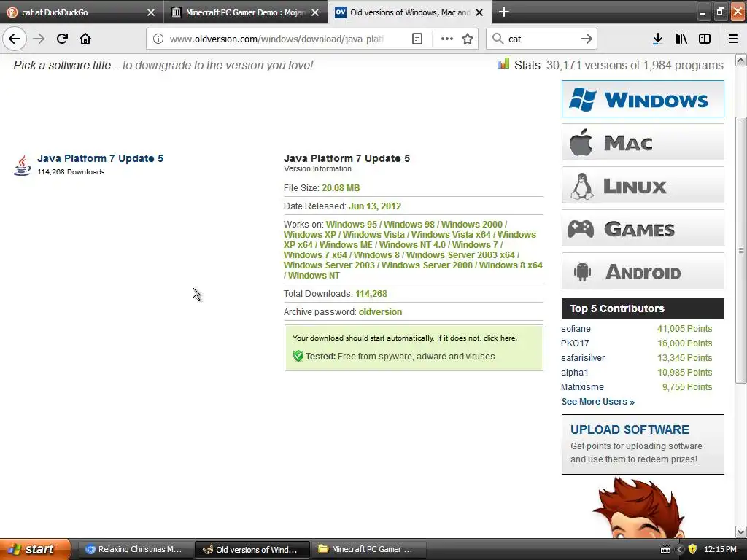Click the Upload Software box

click(x=643, y=444)
